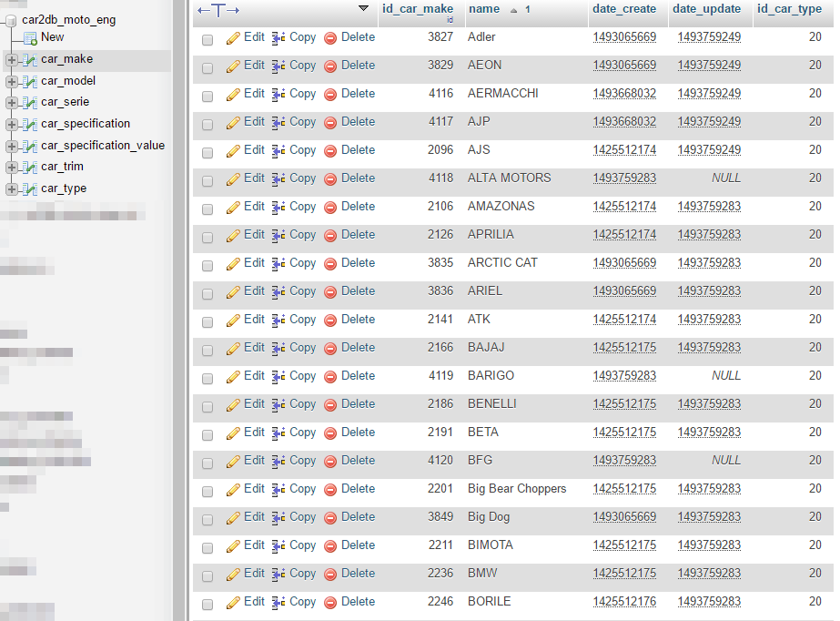
Task: Expand the car_make table node
Action: (11, 60)
